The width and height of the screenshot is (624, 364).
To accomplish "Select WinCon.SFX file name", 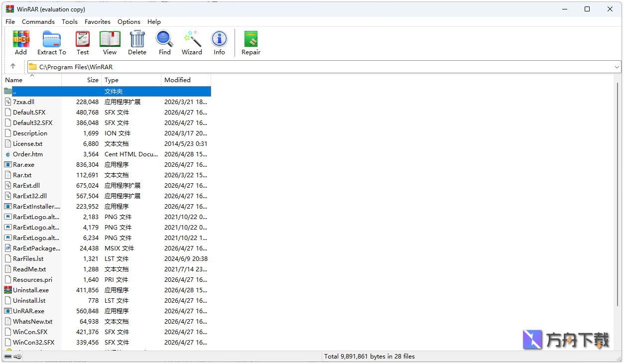I will 30,332.
